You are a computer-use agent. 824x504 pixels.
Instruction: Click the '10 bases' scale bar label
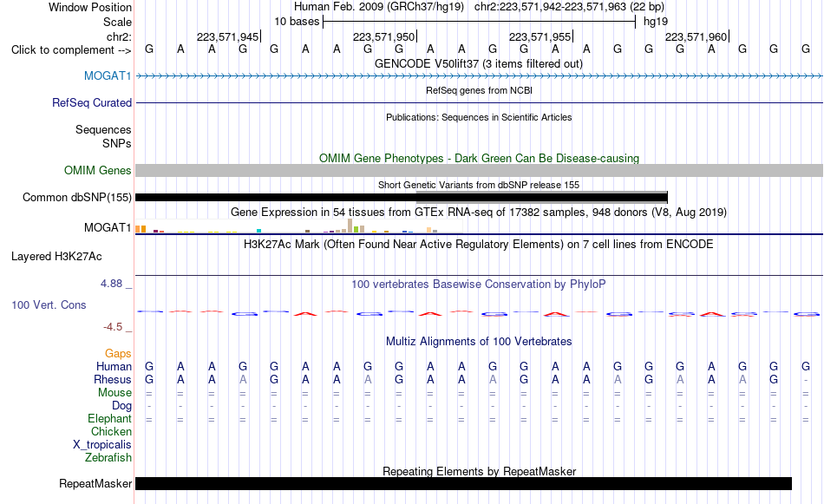click(297, 22)
